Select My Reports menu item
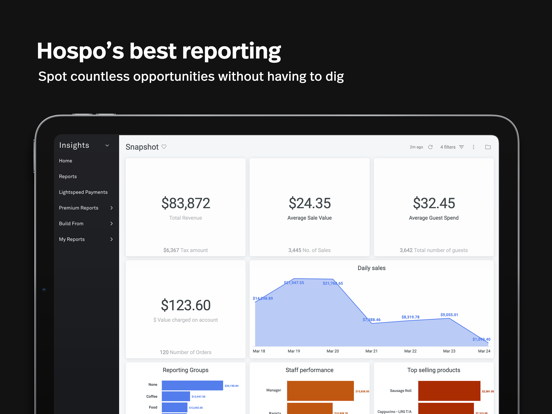The image size is (552, 414). click(72, 239)
